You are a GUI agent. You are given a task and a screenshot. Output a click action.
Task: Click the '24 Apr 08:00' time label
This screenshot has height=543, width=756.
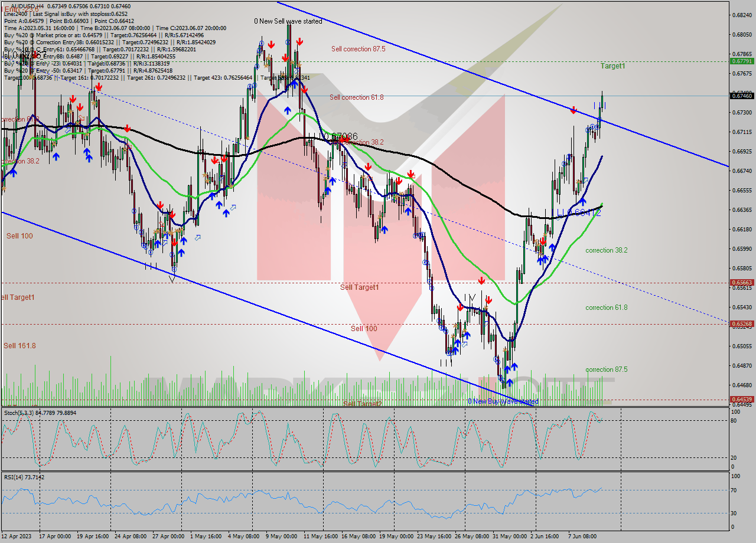pyautogui.click(x=130, y=536)
